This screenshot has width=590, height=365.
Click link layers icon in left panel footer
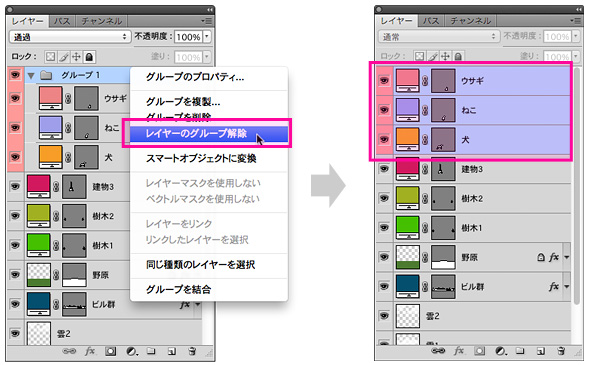pyautogui.click(x=69, y=351)
